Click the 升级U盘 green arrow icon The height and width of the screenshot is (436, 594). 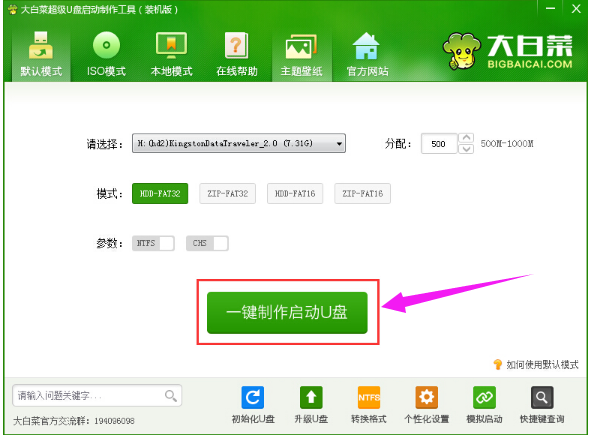coord(311,397)
